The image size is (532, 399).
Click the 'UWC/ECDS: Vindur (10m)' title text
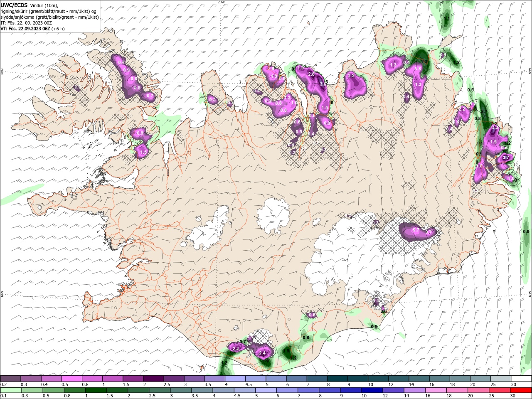pos(30,5)
